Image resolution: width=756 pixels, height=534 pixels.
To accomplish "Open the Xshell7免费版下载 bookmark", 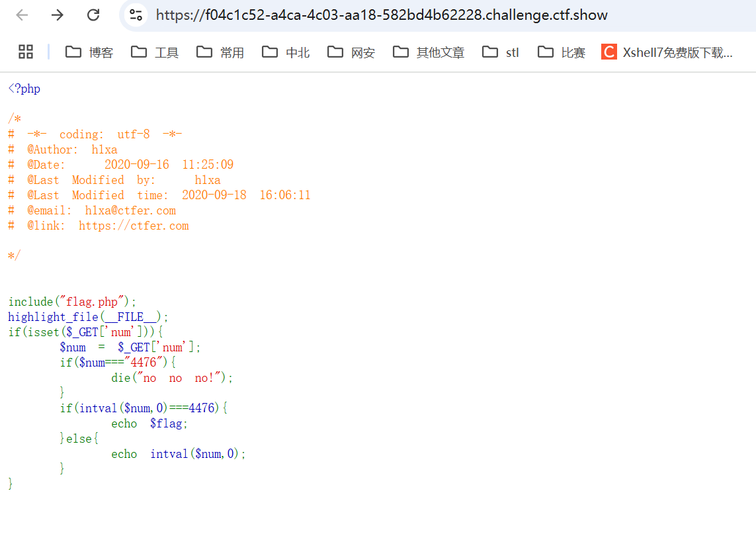I will pyautogui.click(x=667, y=52).
